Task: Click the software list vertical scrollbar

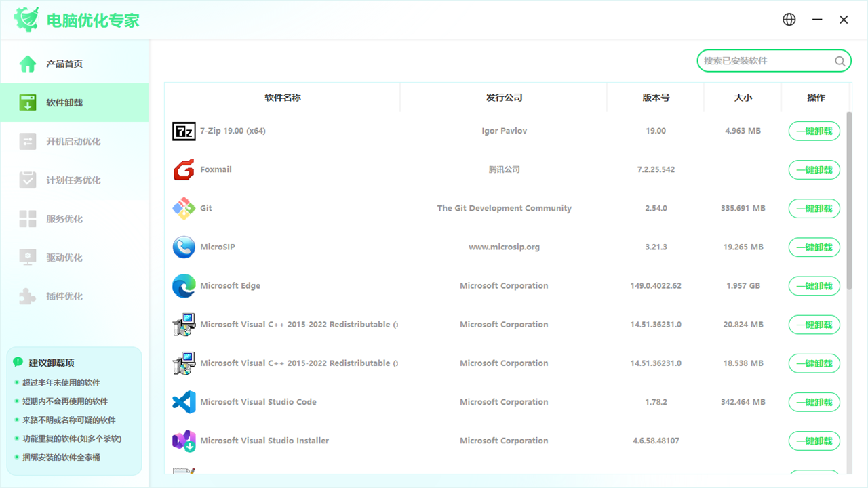Action: (x=849, y=202)
